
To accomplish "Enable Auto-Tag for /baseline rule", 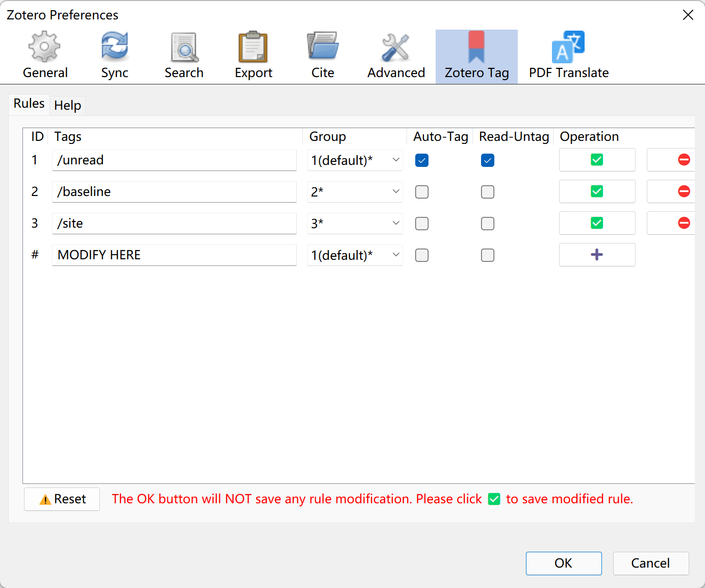I will 422,192.
